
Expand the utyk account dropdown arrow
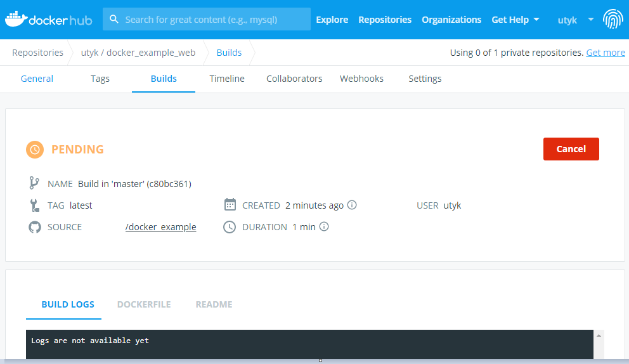(590, 19)
